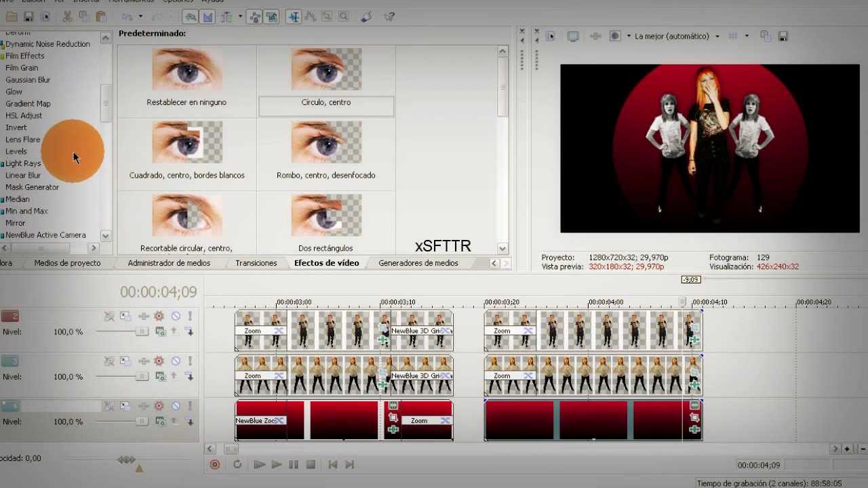Start recording with the red Record button

pos(215,464)
